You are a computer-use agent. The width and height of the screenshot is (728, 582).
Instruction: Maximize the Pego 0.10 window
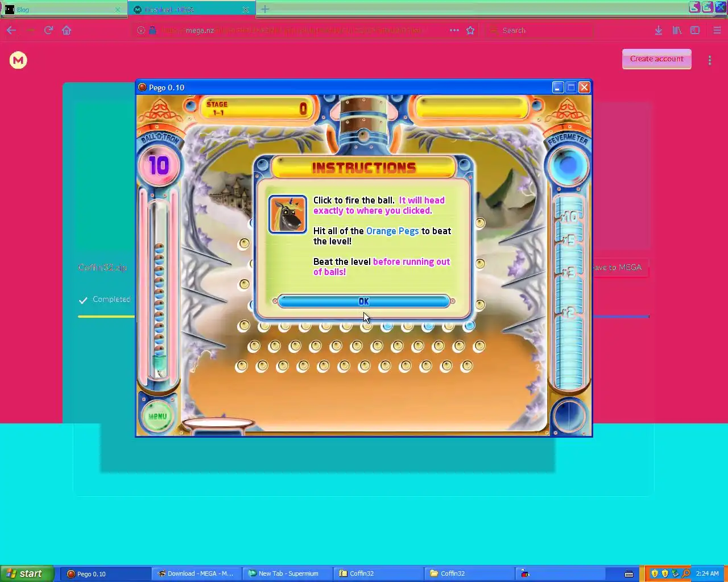(x=571, y=88)
